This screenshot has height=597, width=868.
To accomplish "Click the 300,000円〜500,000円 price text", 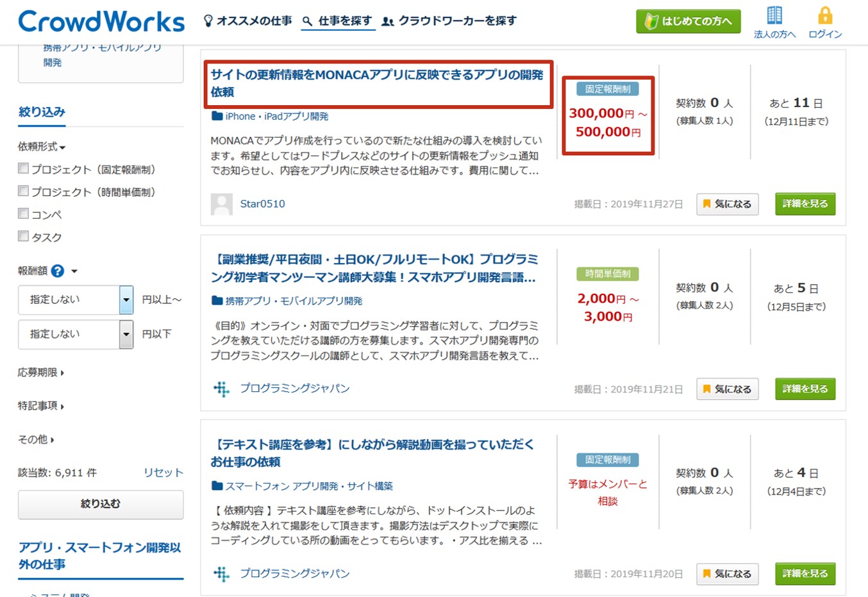I will pyautogui.click(x=608, y=122).
